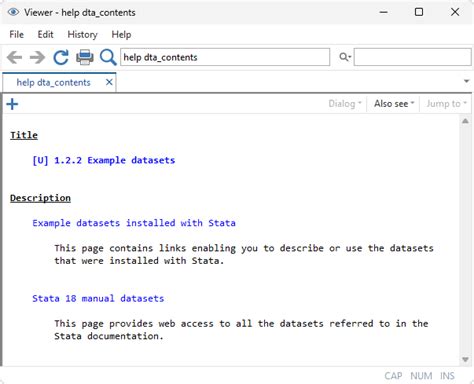Click the INS indicator in status bar
Viewport: 474px width, 384px height.
(x=447, y=376)
